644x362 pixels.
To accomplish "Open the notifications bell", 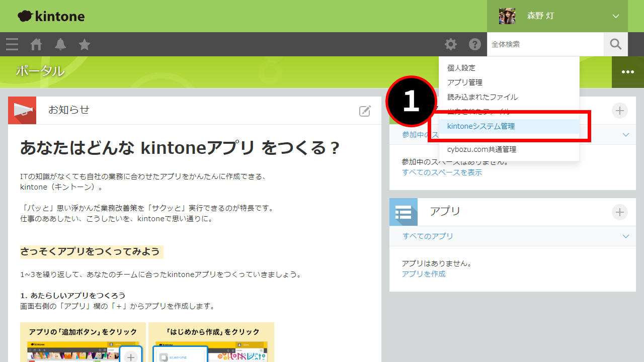I will click(x=60, y=44).
